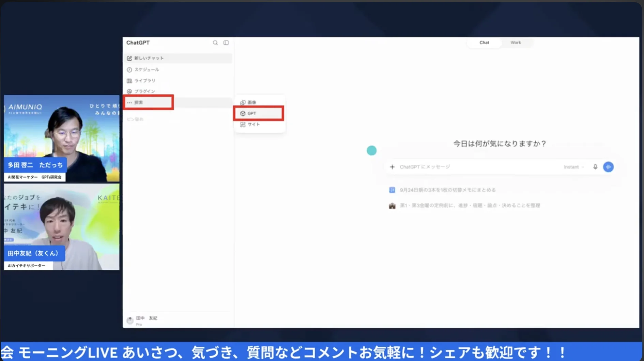This screenshot has height=361, width=644.
Task: Click the 今日は何が気になりますか？ heading
Action: (500, 144)
